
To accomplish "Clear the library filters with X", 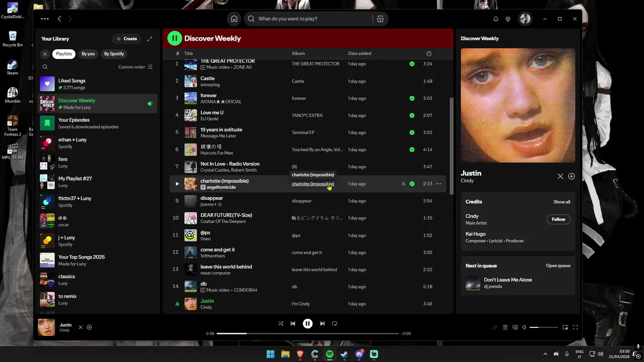I will 45,54.
